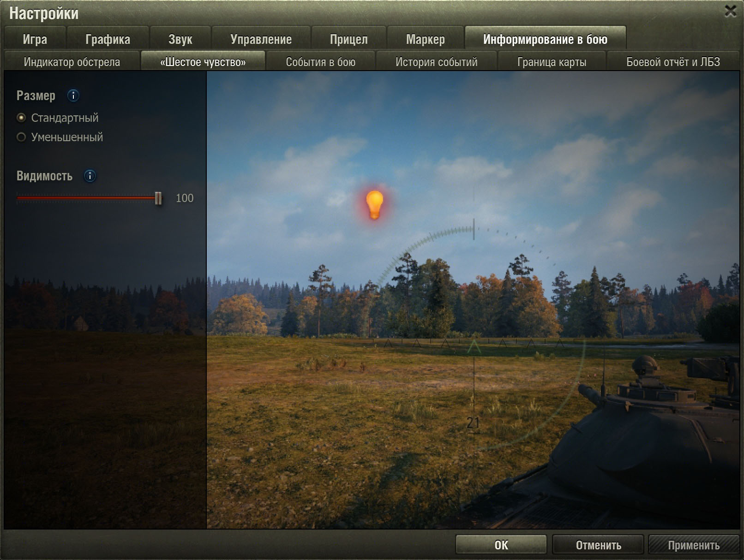Switch to События в бою sub-tab
744x560 pixels.
(x=320, y=62)
